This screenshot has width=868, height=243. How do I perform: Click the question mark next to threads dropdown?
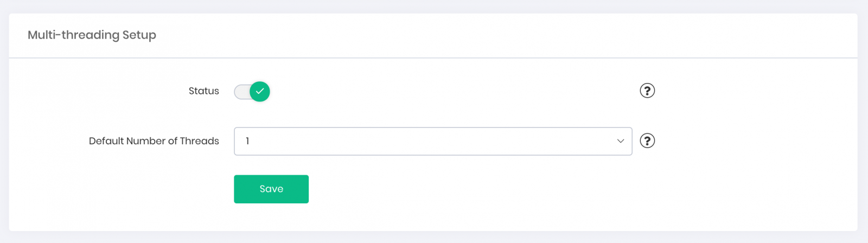(647, 141)
